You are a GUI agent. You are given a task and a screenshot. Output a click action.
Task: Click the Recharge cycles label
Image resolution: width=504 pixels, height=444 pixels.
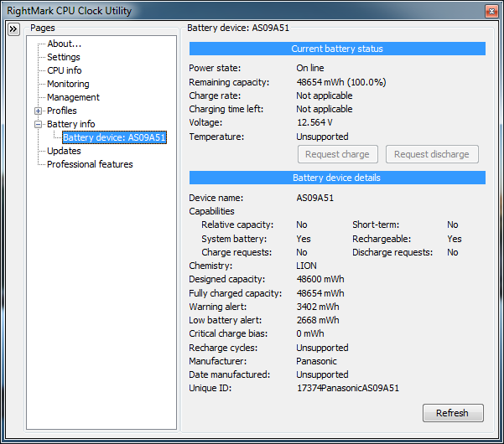[223, 348]
